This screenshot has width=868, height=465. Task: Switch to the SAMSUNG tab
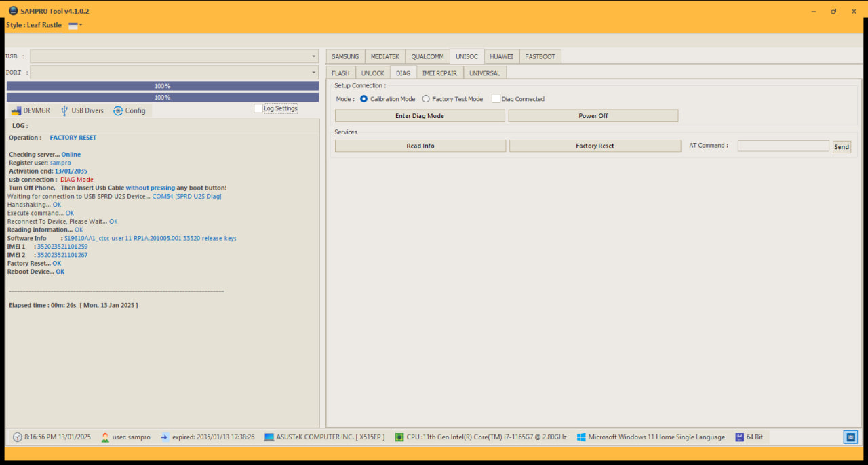(345, 56)
